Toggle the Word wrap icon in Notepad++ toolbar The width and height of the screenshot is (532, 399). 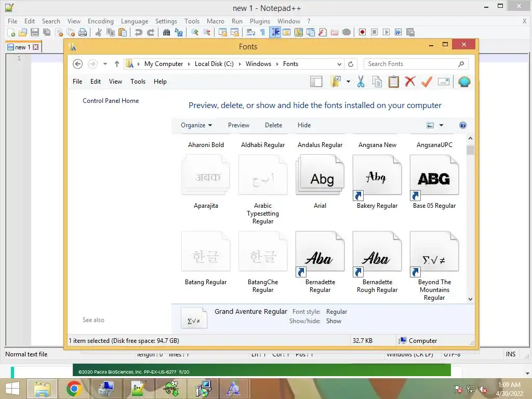(251, 32)
